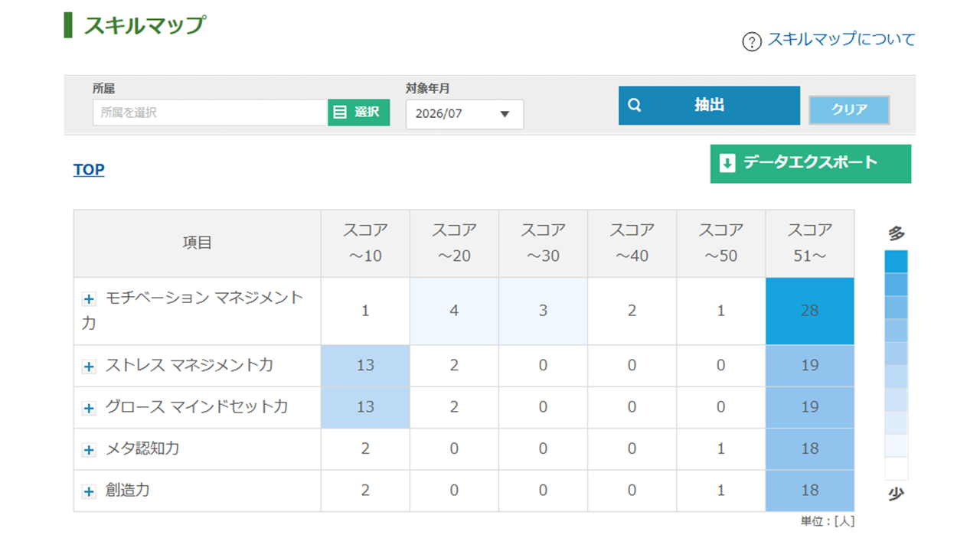Click the データエクスポート button
The height and width of the screenshot is (551, 980).
point(811,163)
